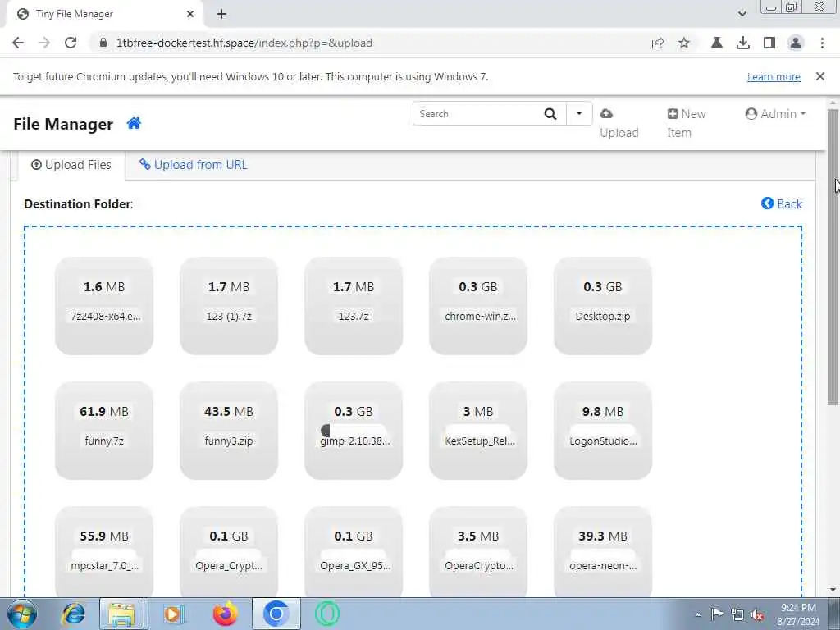Click the taskbar clock and date
Image resolution: width=840 pixels, height=630 pixels.
pos(798,614)
